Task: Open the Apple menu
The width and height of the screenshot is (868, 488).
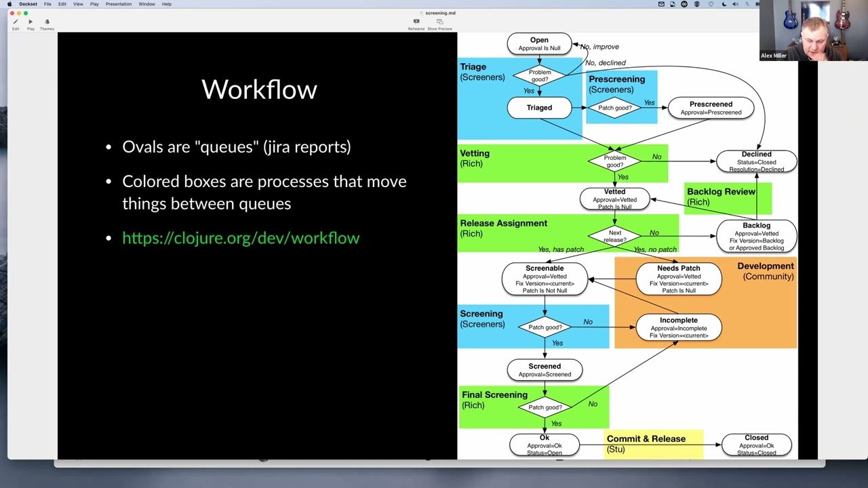Action: (x=9, y=4)
